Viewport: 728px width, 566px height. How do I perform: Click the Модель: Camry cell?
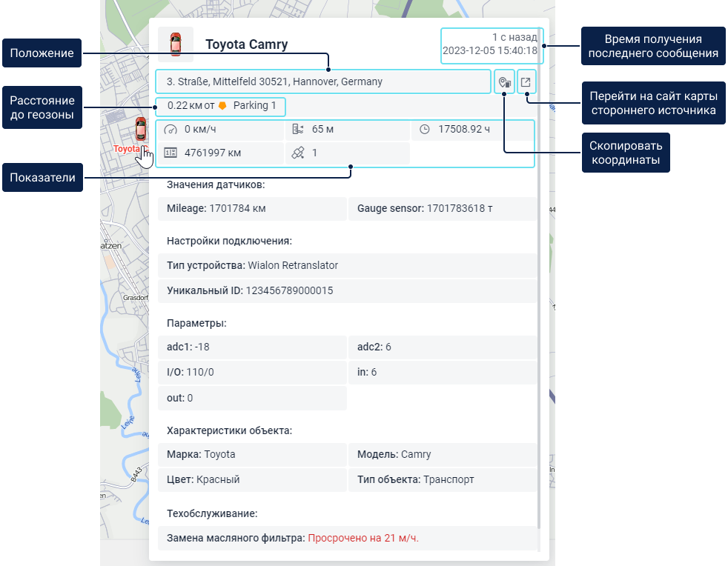443,455
